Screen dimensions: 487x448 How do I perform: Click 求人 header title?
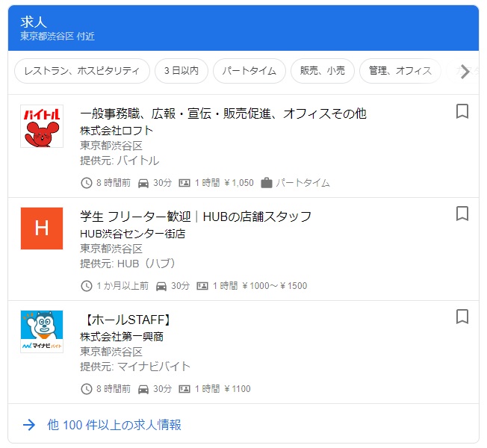point(34,22)
